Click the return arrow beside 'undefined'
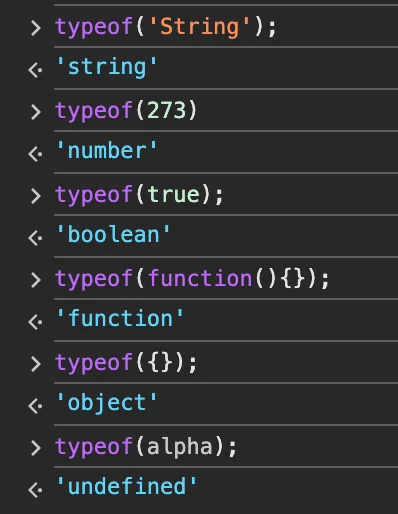 35,490
